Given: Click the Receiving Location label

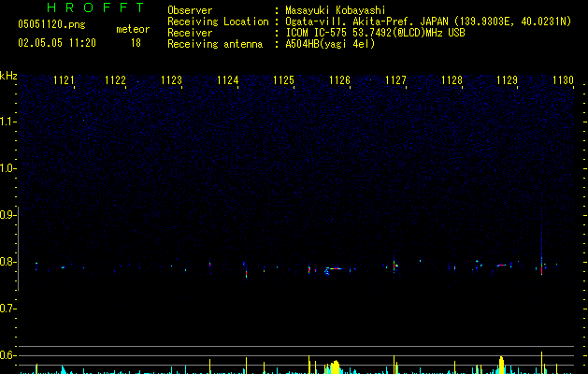Looking at the screenshot, I should [218, 22].
